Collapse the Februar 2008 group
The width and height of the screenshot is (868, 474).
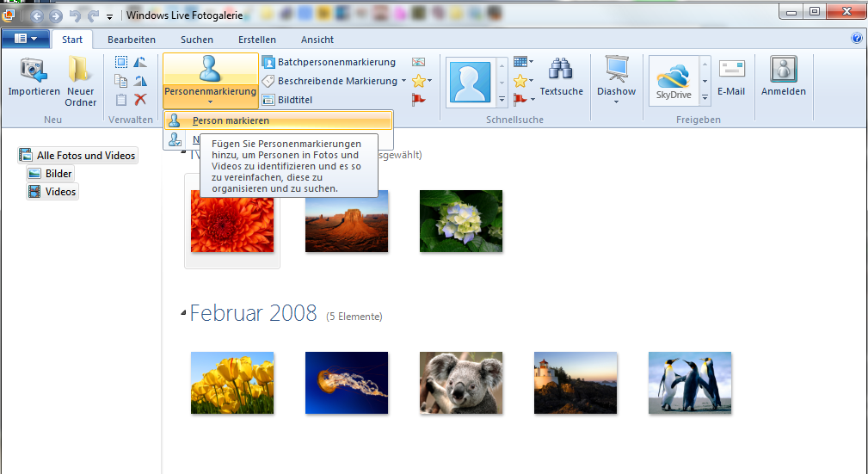(183, 313)
